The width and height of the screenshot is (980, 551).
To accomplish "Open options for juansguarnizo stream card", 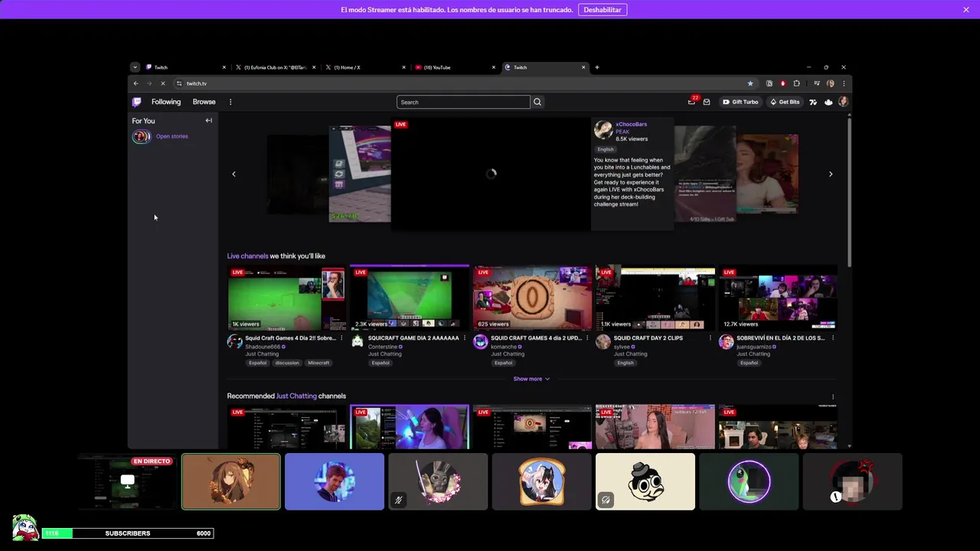I will (x=833, y=337).
